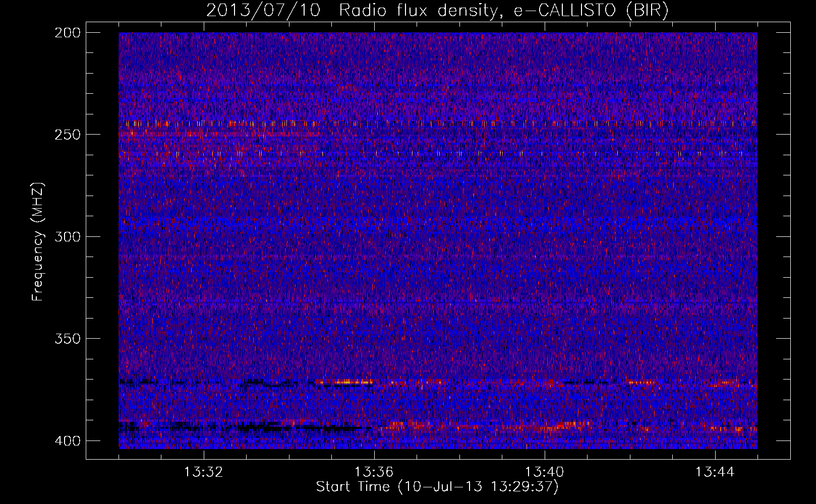The image size is (816, 504).
Task: Select the 'Frequency (MHZ)' y-axis label
Action: tap(38, 241)
